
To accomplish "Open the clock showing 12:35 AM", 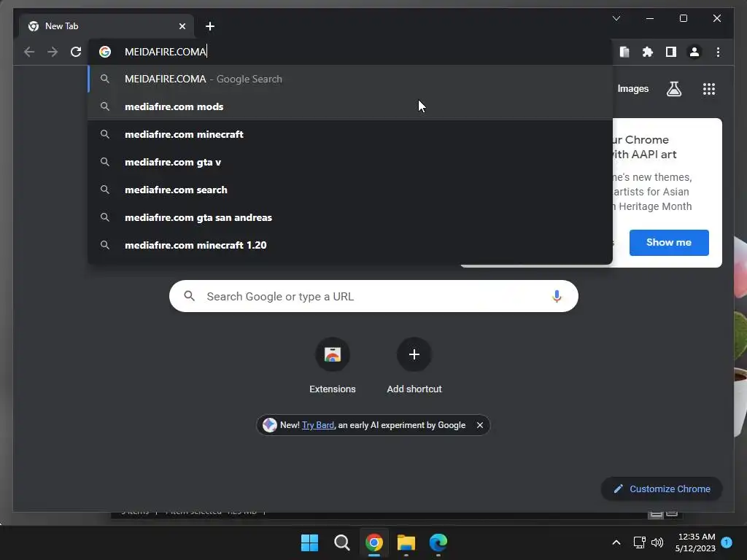I will point(695,542).
